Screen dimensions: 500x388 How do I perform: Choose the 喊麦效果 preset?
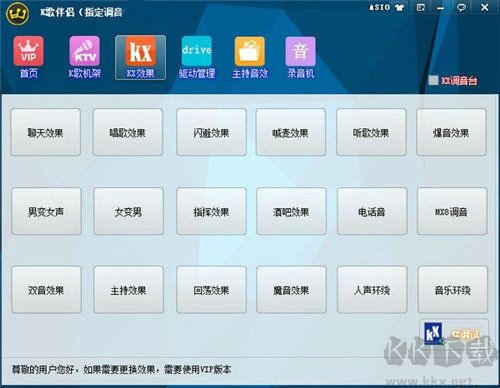click(x=291, y=132)
